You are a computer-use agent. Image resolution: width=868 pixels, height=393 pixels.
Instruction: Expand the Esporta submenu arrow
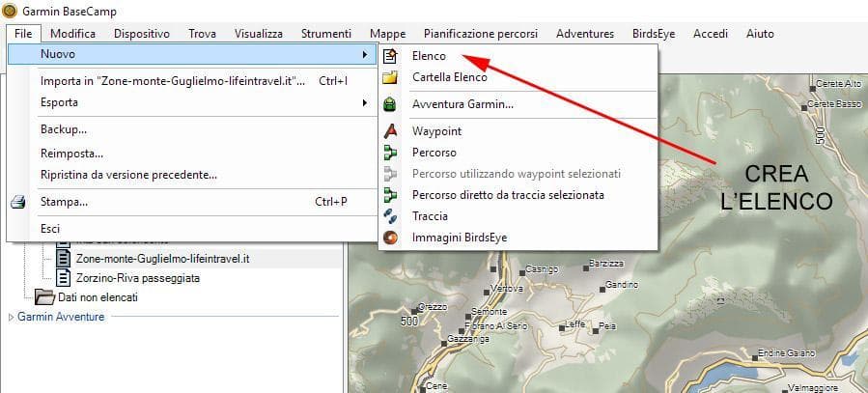click(x=364, y=102)
